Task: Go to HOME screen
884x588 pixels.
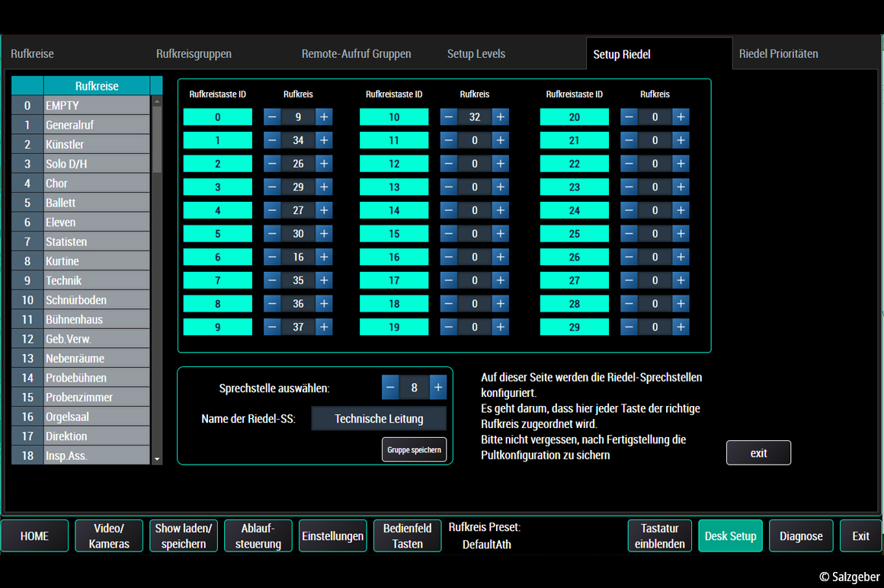Action: click(34, 536)
